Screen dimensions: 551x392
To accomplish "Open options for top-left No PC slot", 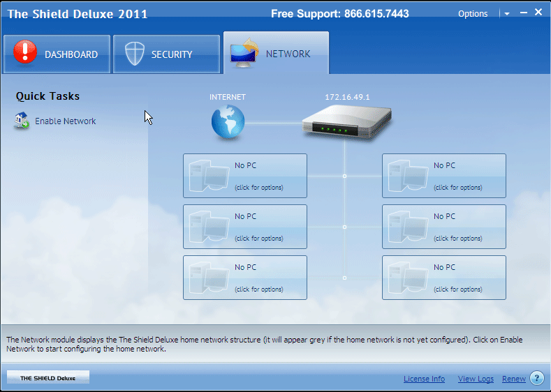I will point(245,176).
